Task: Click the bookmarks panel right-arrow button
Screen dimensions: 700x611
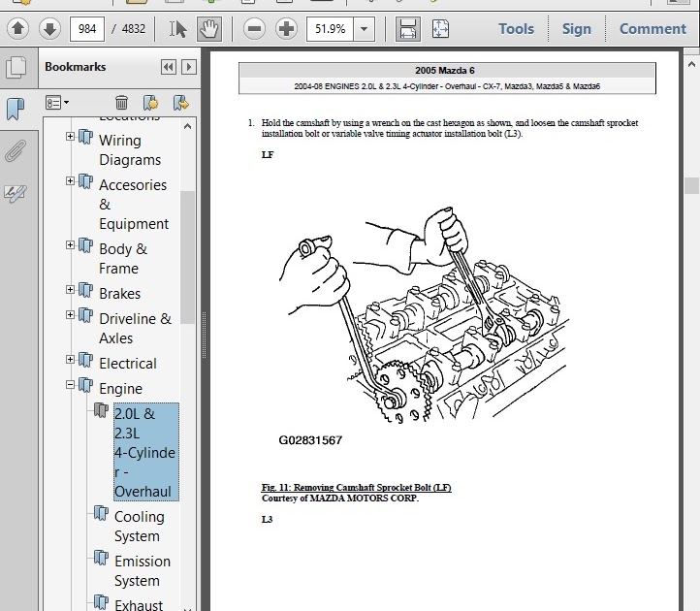Action: tap(189, 68)
